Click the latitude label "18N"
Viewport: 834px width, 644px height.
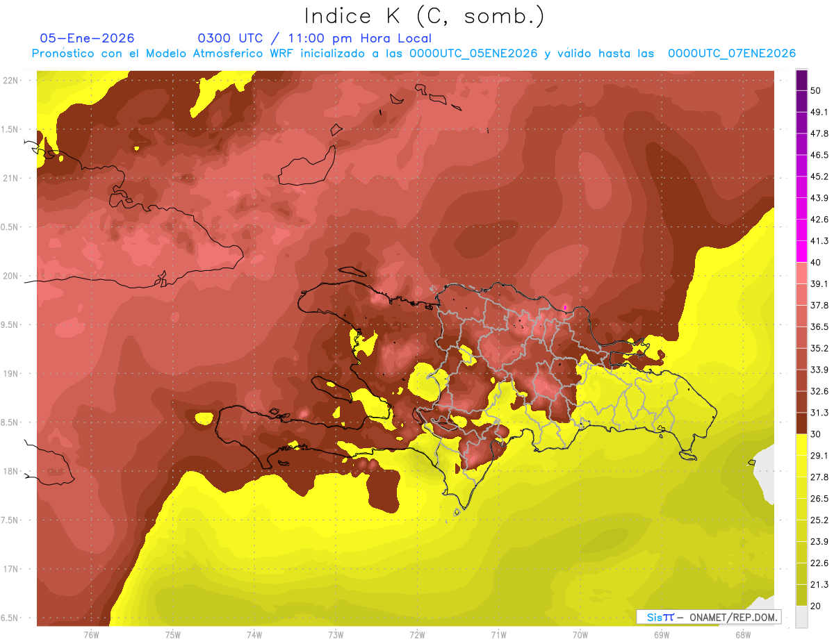pos(12,472)
